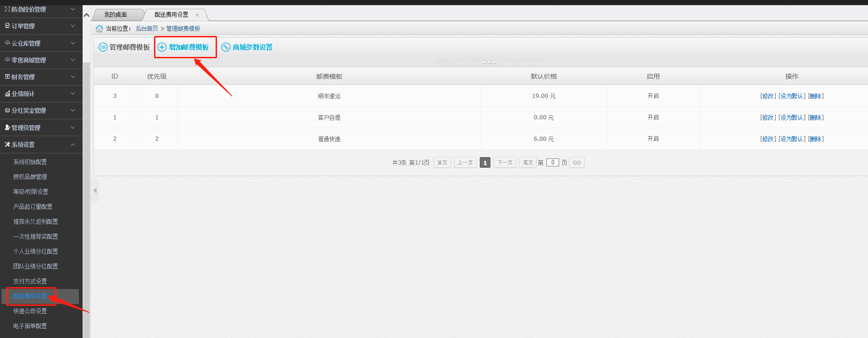Click the 后台首页 breadcrumb link
Viewport: 868px width, 338px height.
(147, 28)
